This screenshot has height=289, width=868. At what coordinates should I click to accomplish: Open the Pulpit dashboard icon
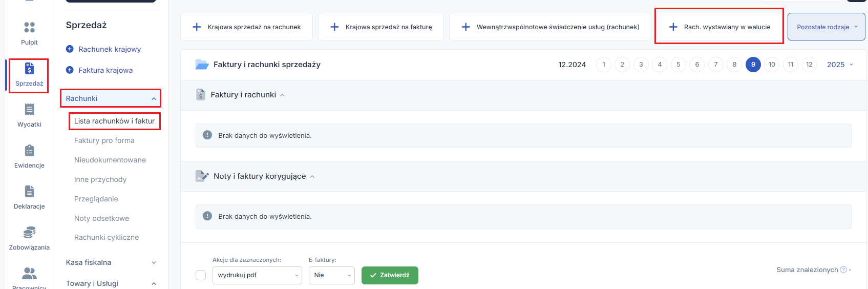pos(29,27)
